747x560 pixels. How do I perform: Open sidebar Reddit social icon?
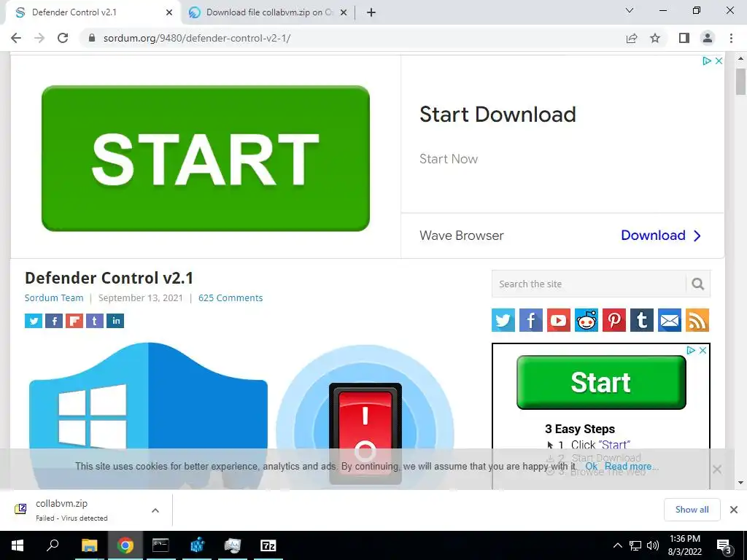tap(587, 320)
